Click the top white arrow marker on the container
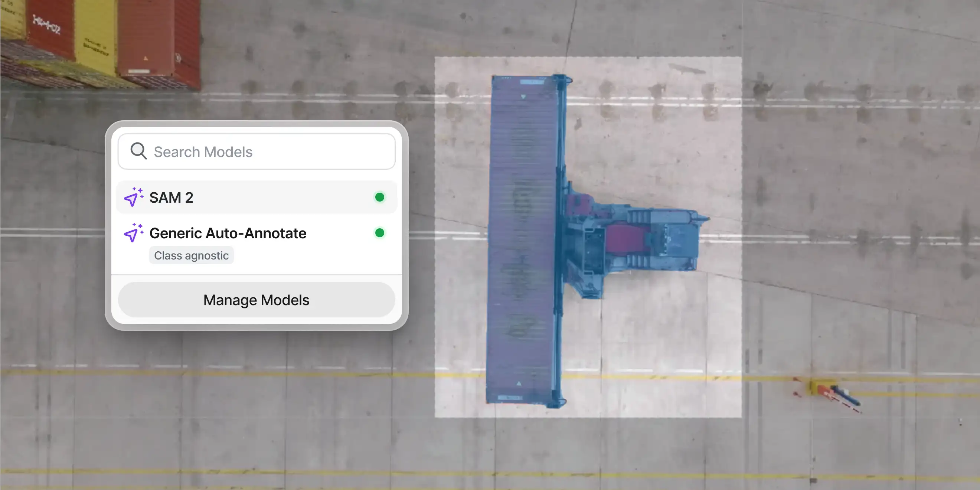980x490 pixels. pos(523,97)
